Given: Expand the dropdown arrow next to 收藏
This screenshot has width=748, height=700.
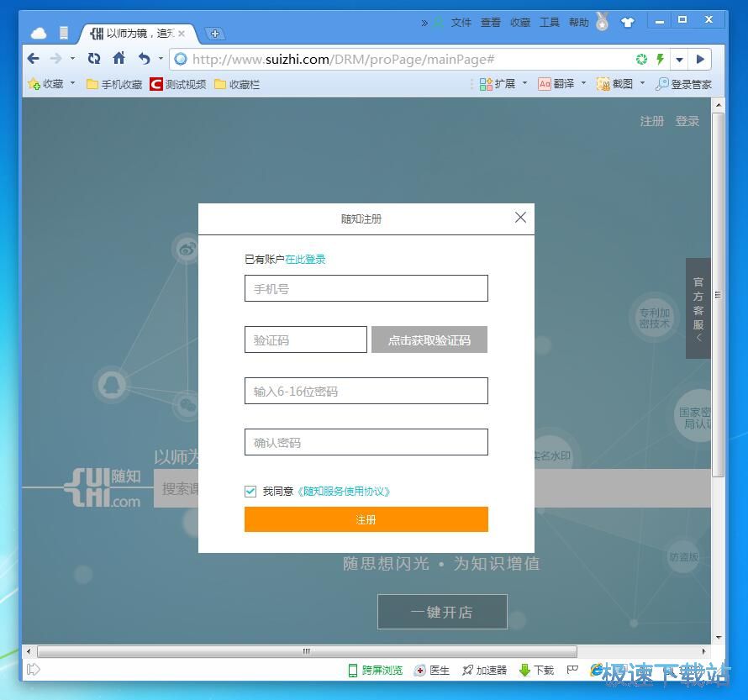Looking at the screenshot, I should [x=72, y=83].
